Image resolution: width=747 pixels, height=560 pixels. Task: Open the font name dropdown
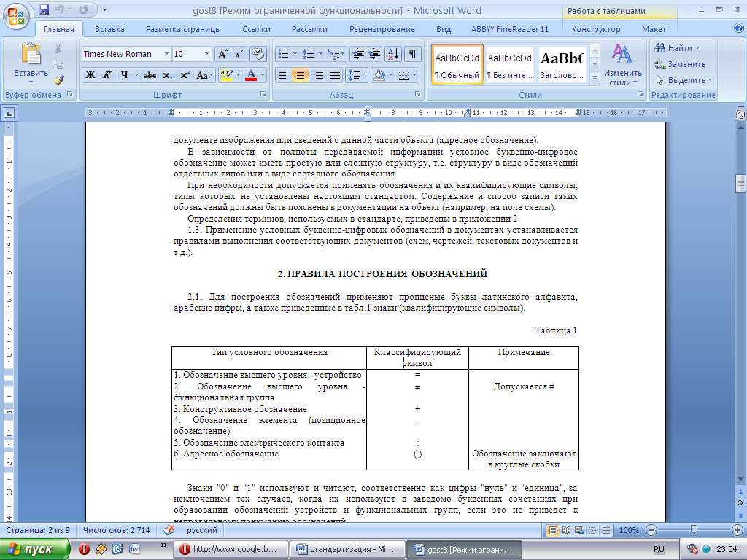(x=166, y=54)
